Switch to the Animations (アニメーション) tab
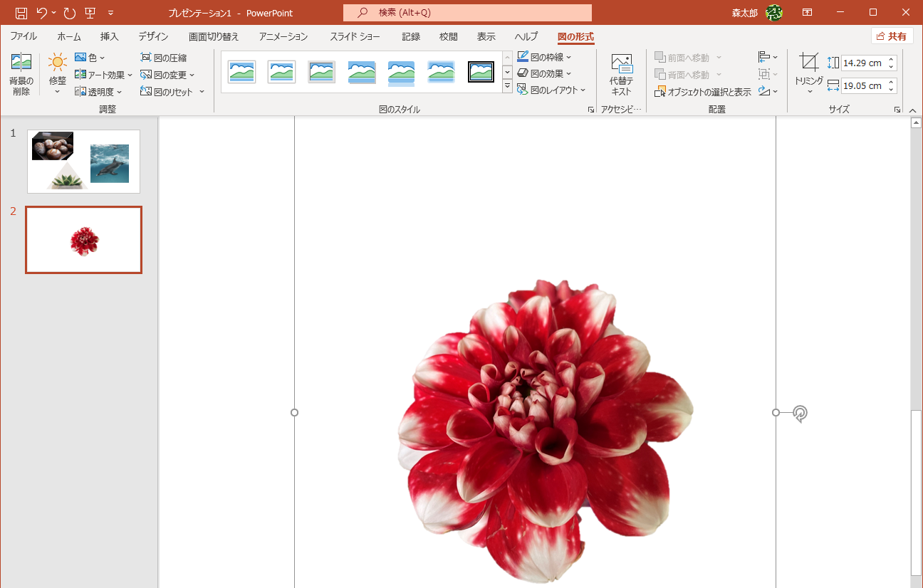This screenshot has width=923, height=588. click(x=283, y=36)
